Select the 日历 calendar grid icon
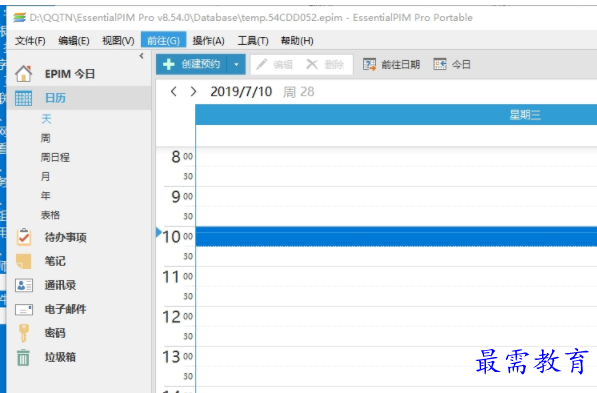597x393 pixels. point(23,98)
